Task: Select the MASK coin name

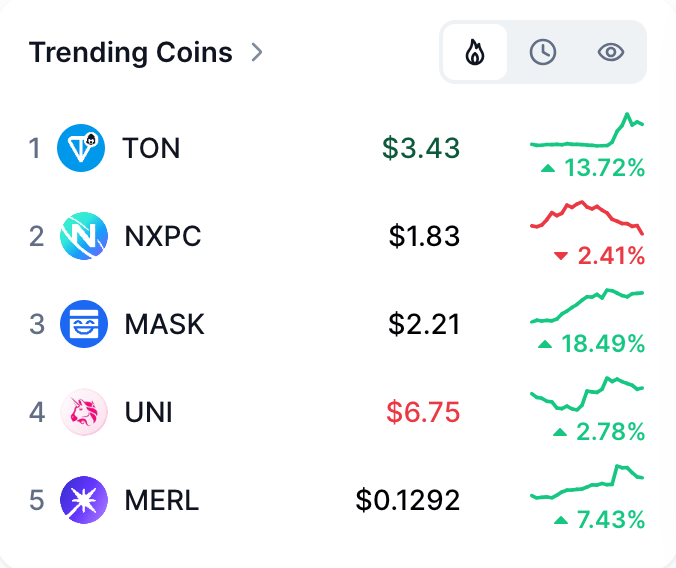Action: (164, 324)
